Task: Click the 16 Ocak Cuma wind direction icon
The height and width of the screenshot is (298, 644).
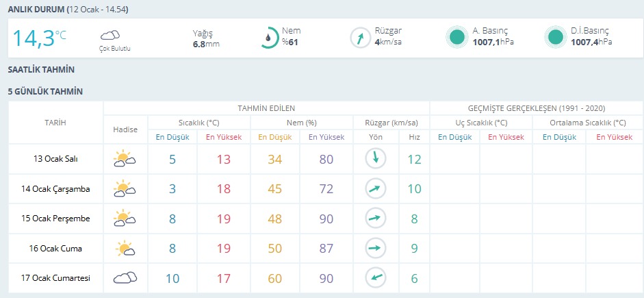Action: (x=376, y=248)
